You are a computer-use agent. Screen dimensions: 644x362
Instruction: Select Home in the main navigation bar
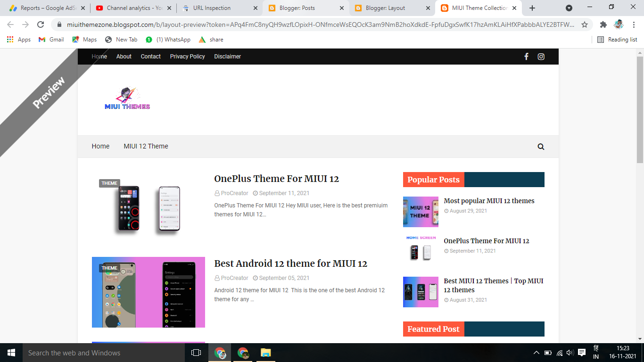click(100, 147)
